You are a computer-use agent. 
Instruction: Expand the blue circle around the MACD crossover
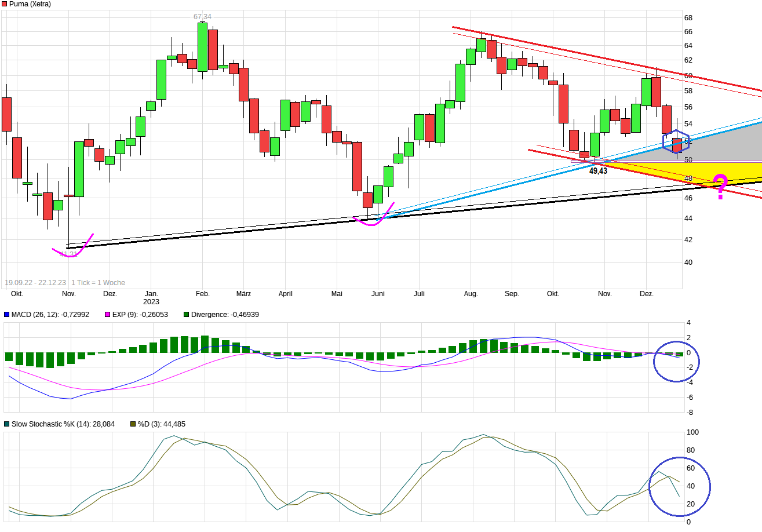pyautogui.click(x=677, y=361)
